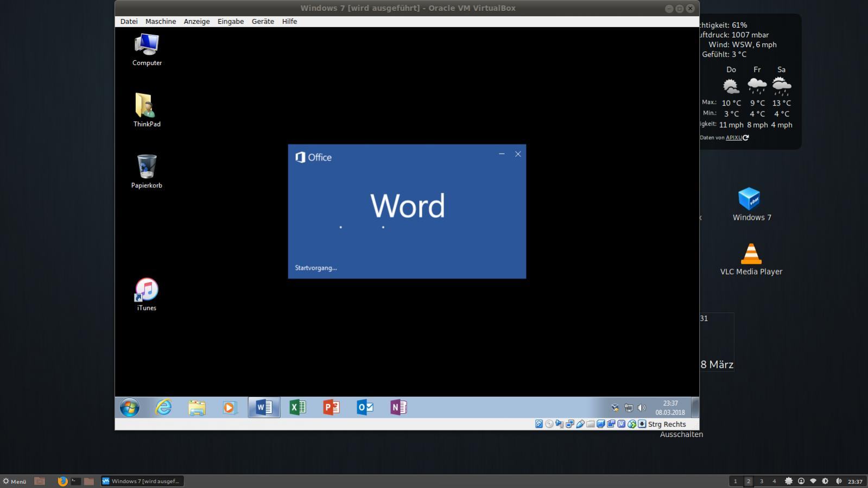Refresh the weather widget data

(745, 138)
